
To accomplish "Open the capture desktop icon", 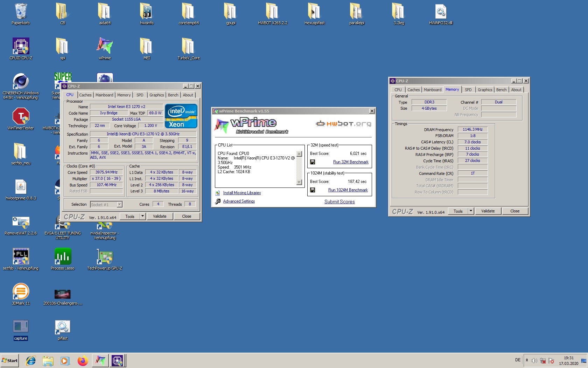I will tap(21, 329).
